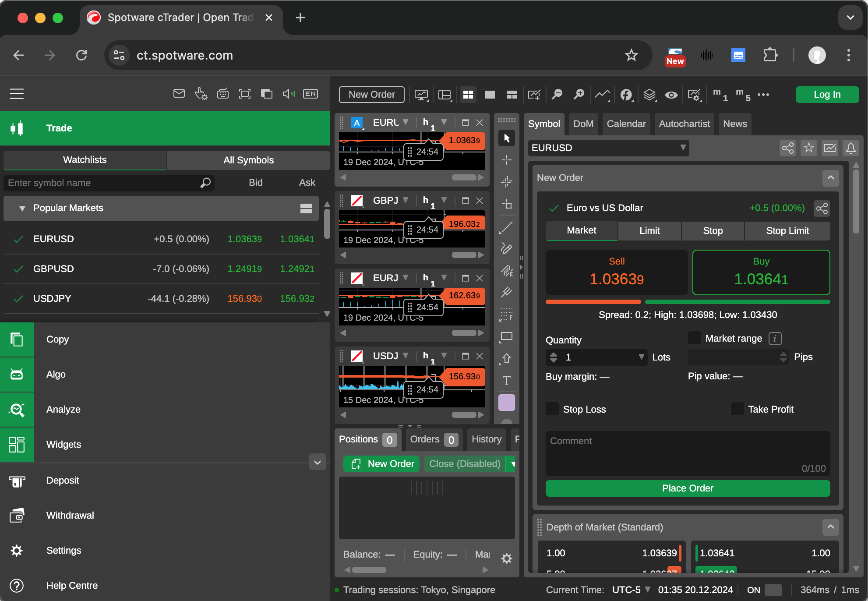The width and height of the screenshot is (868, 601).
Task: Enable the Take Profit checkbox
Action: (x=737, y=409)
